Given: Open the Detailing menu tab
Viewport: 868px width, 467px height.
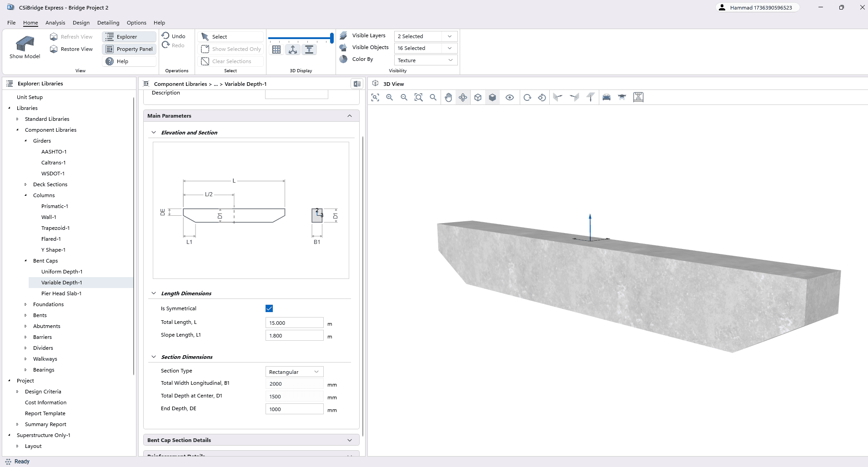Looking at the screenshot, I should tap(108, 23).
